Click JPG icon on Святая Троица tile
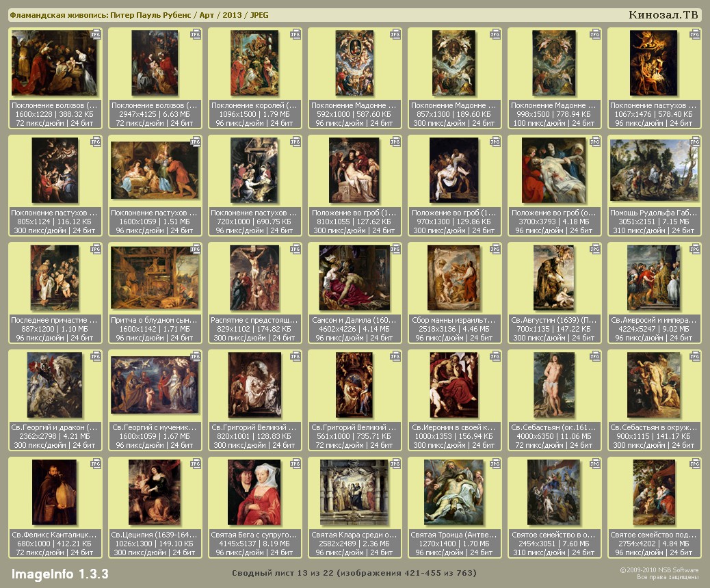The height and width of the screenshot is (588, 710). click(495, 464)
